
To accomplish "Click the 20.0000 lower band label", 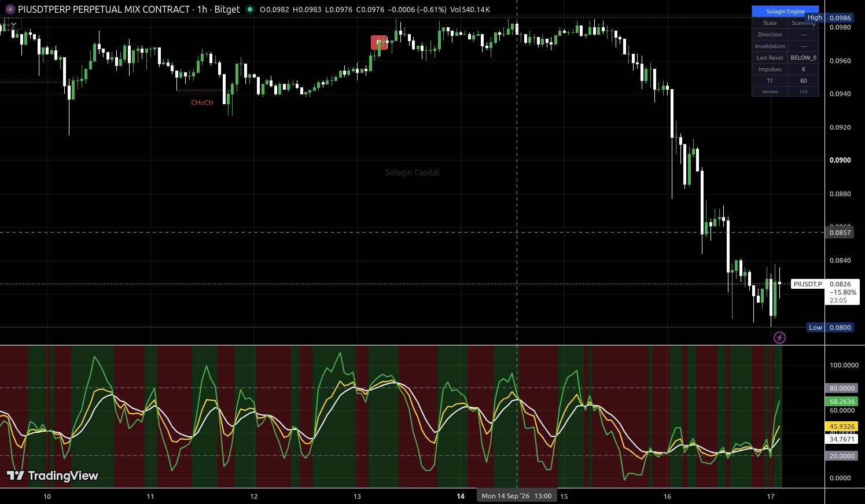I will 842,456.
